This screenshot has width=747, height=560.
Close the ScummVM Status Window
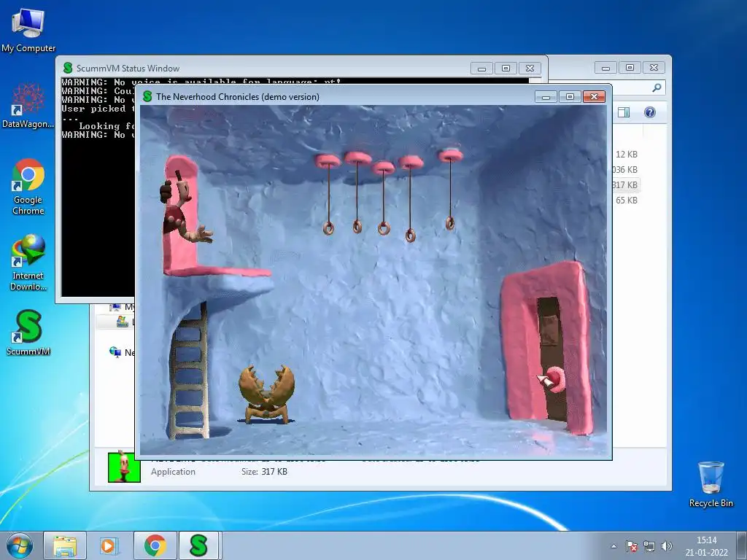tap(530, 68)
